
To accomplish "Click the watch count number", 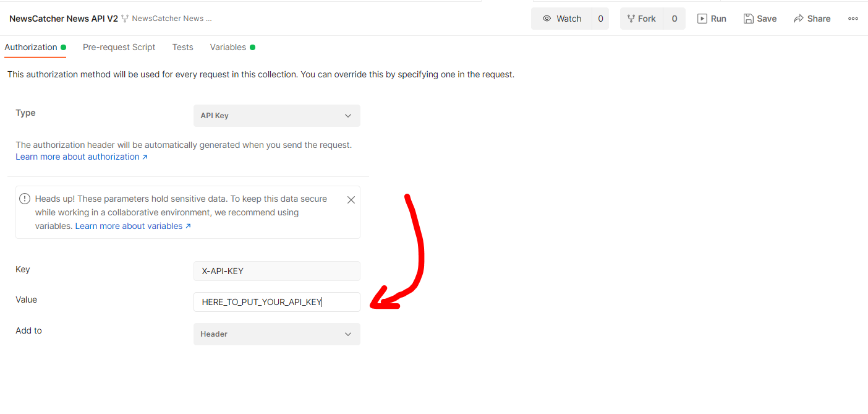I will (x=600, y=19).
